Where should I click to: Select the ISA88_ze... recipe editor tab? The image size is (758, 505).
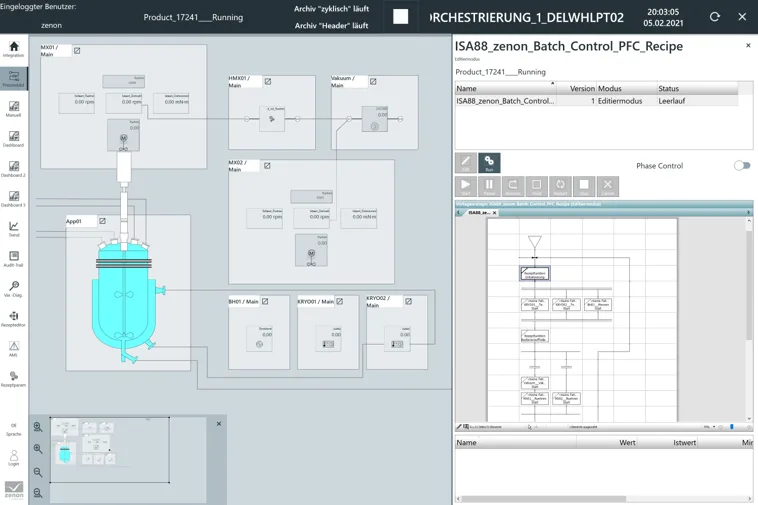(479, 213)
